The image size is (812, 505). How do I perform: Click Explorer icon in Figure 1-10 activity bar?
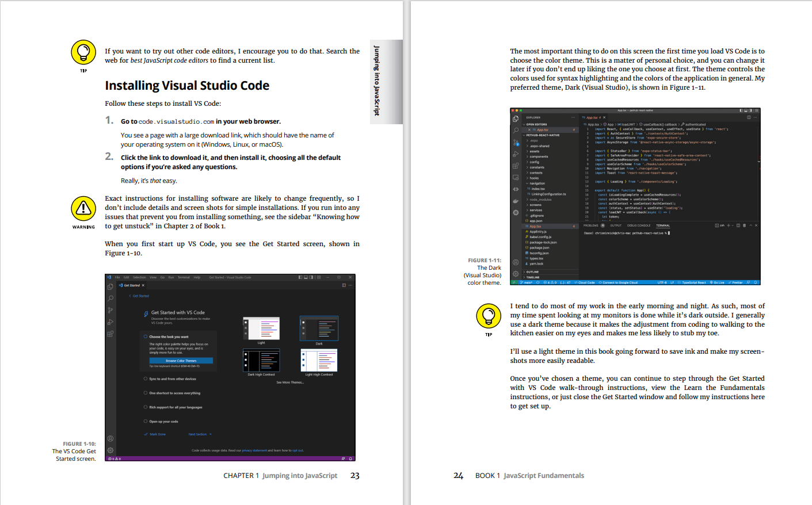pos(110,286)
